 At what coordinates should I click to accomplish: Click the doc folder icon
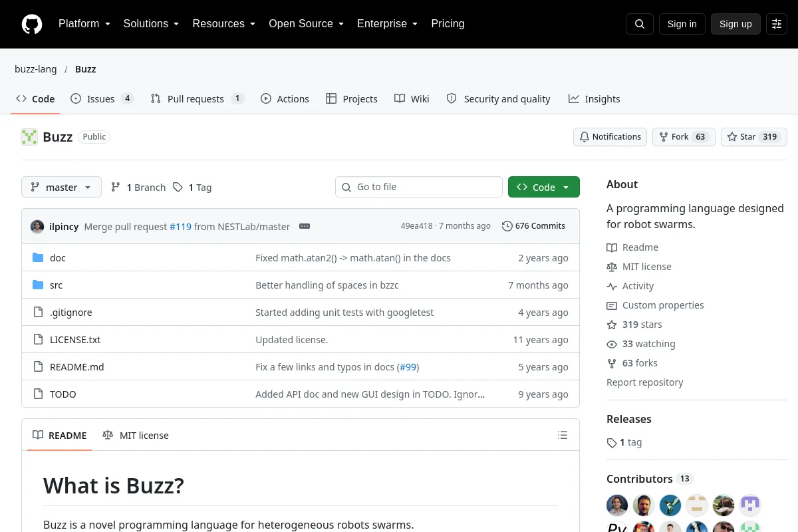click(38, 258)
